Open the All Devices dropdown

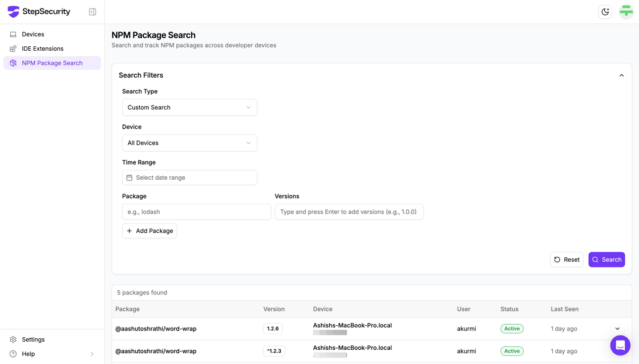click(189, 143)
